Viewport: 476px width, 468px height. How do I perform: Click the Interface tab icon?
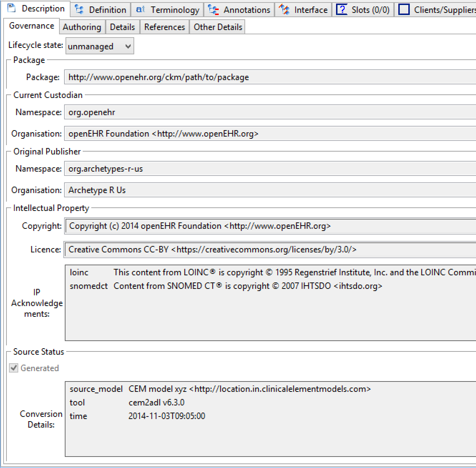click(285, 10)
